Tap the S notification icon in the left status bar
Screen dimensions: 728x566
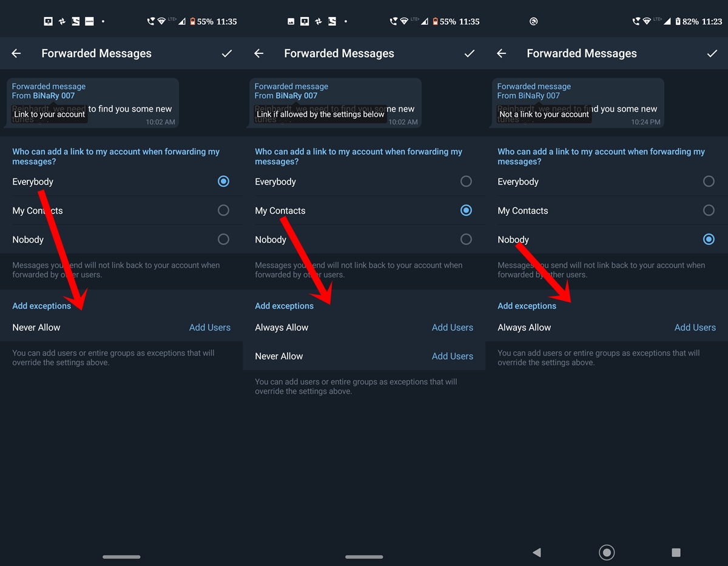point(76,21)
